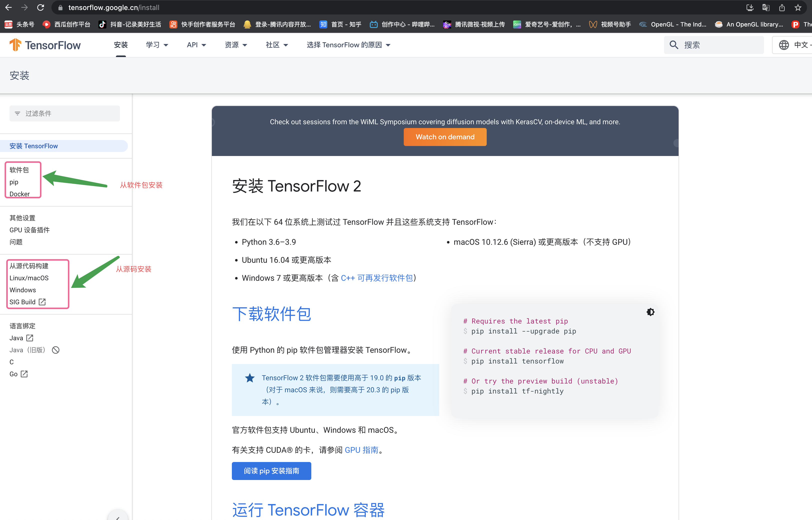Click 'pip install tf-nightly' code line

[x=517, y=391]
